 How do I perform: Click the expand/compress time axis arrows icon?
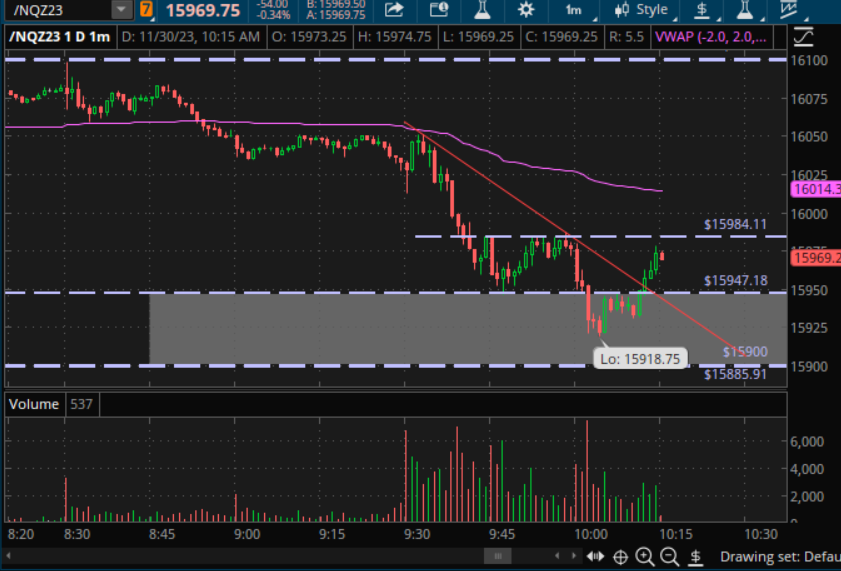tap(595, 557)
